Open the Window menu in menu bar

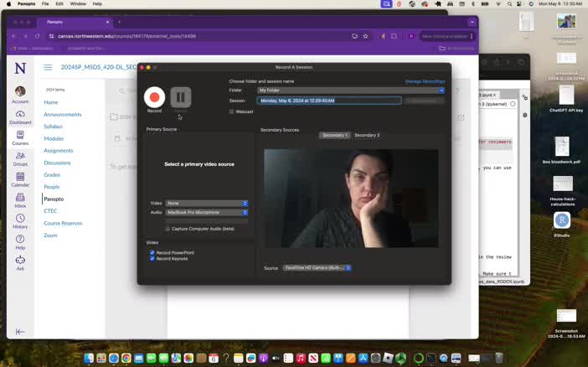pos(77,4)
